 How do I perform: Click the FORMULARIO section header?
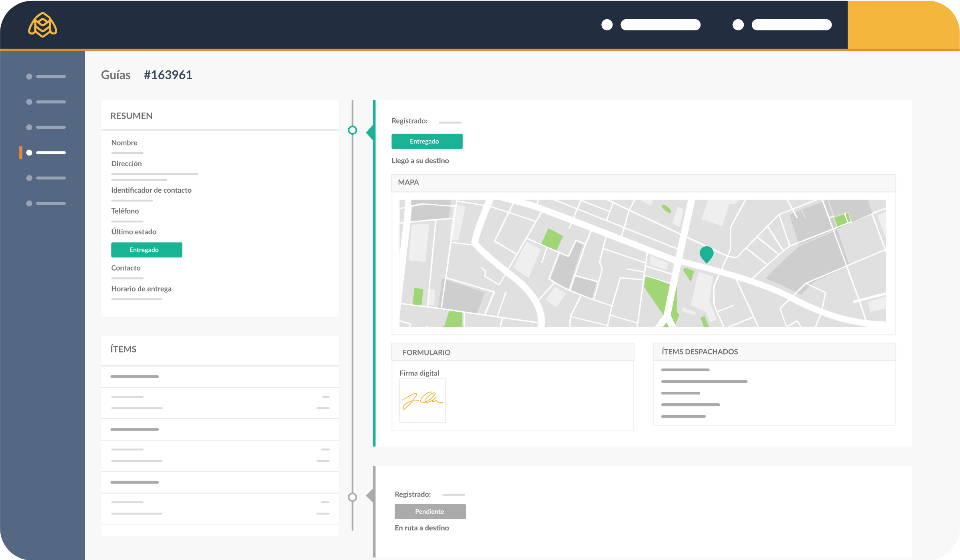(x=513, y=352)
